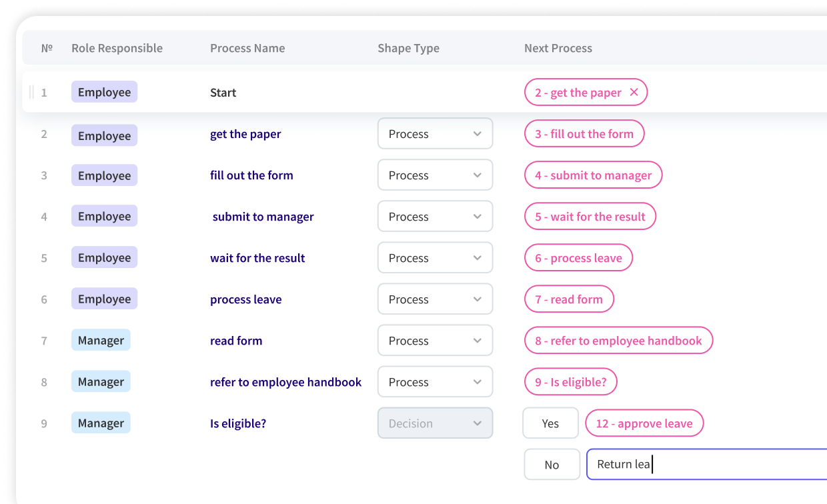
Task: Click the '8 - refer to employee handbook' tag
Action: coord(618,341)
